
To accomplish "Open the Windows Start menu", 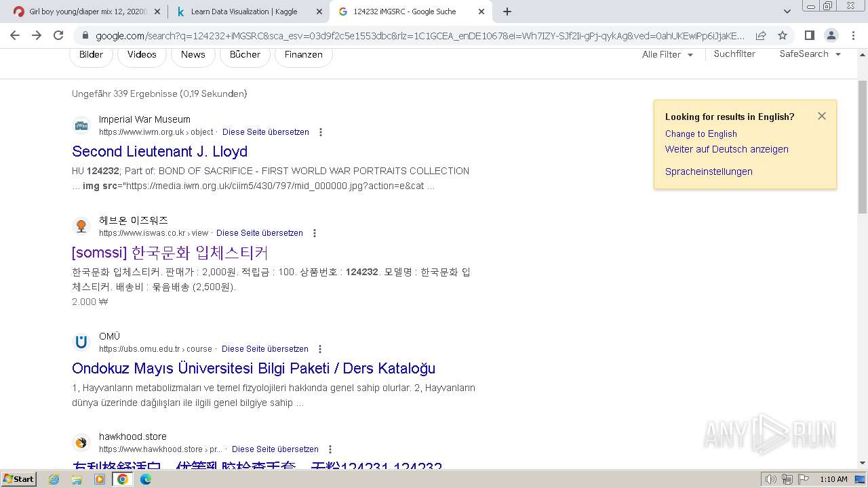I will 18,479.
